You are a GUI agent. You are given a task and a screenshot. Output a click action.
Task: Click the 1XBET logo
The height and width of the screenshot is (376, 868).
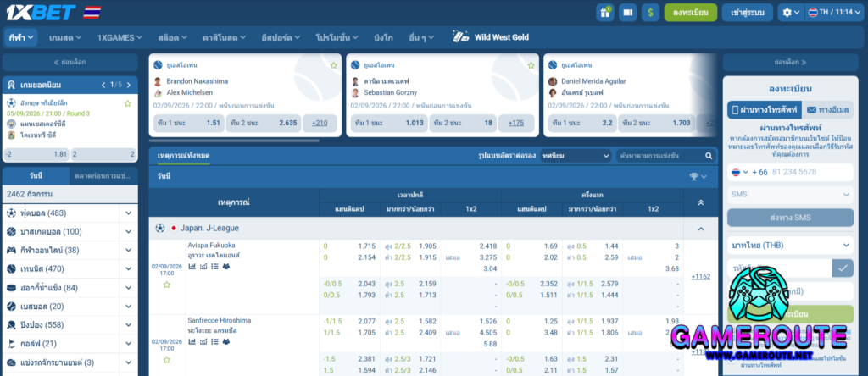pos(42,12)
